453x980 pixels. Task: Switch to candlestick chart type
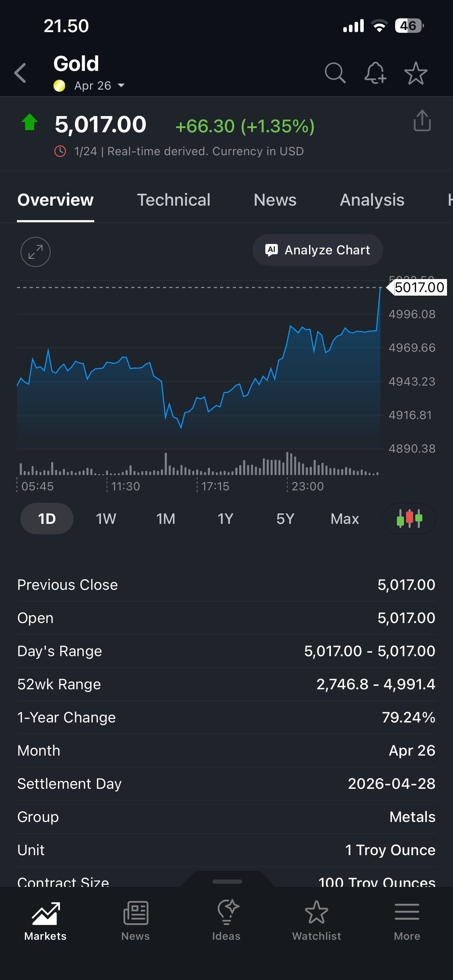coord(409,518)
